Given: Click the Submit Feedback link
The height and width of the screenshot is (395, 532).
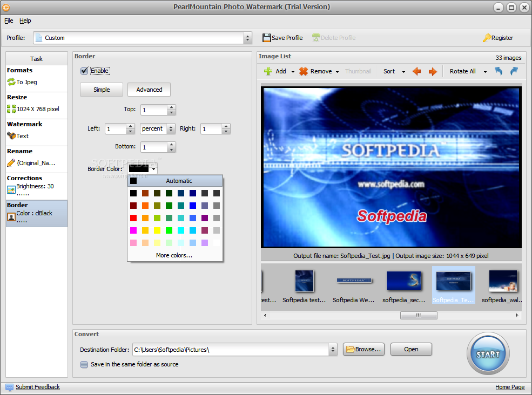Looking at the screenshot, I should 38,387.
